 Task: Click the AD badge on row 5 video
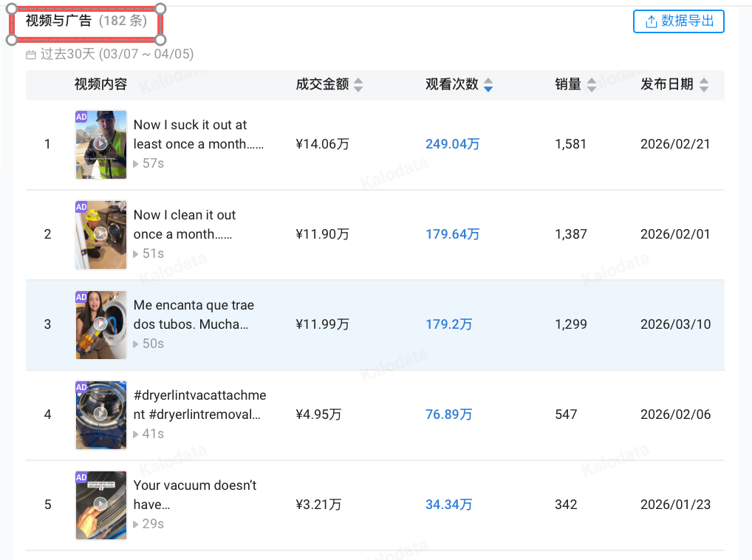click(x=81, y=477)
